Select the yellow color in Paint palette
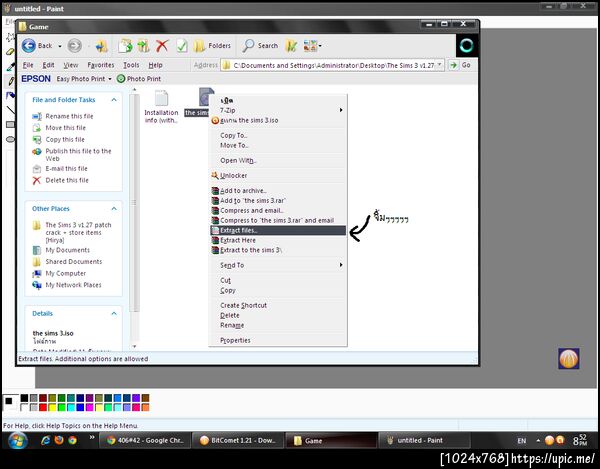 [x=52, y=407]
